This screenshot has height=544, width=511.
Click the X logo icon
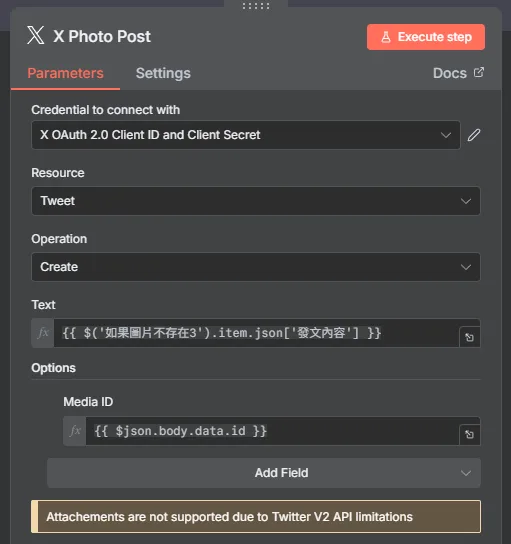click(x=36, y=35)
